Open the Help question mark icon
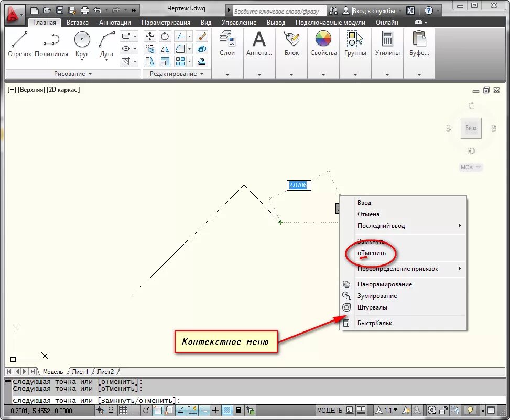The height and width of the screenshot is (420, 510). (x=429, y=10)
